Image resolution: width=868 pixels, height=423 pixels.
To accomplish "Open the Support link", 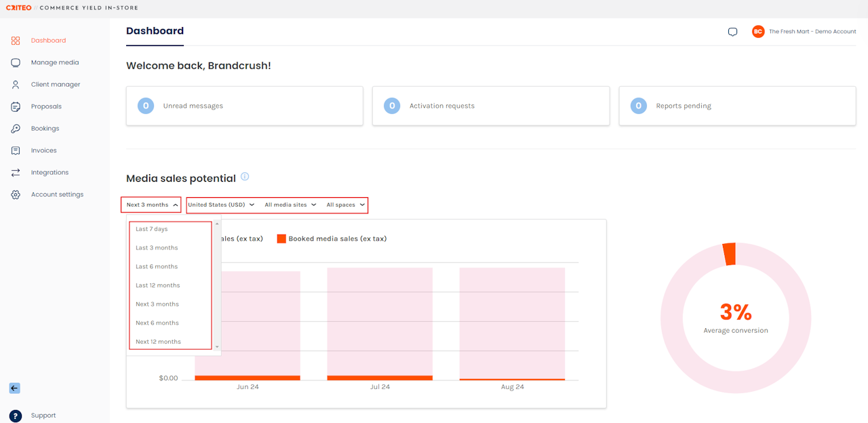I will (x=43, y=416).
